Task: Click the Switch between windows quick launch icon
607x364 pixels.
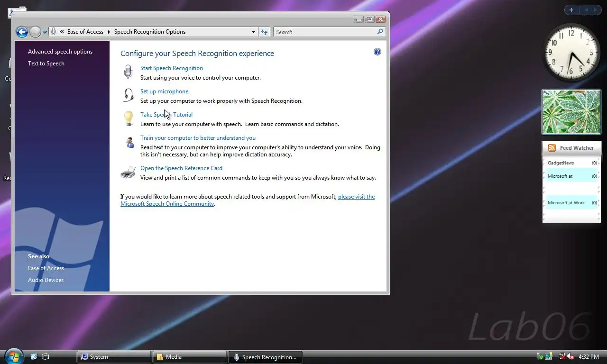Action: (46, 356)
